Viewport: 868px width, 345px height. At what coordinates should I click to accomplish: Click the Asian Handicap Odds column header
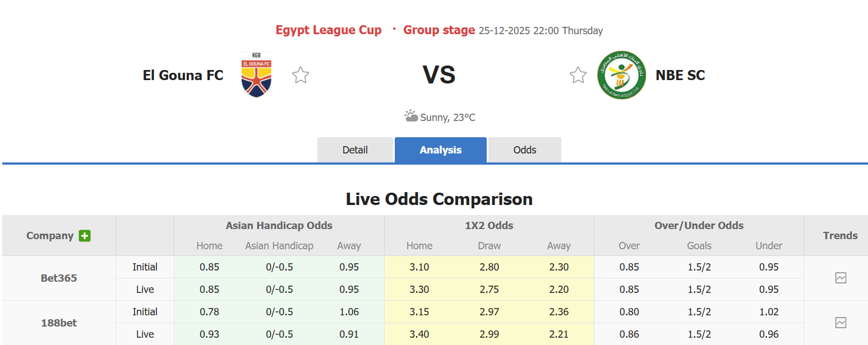tap(279, 226)
